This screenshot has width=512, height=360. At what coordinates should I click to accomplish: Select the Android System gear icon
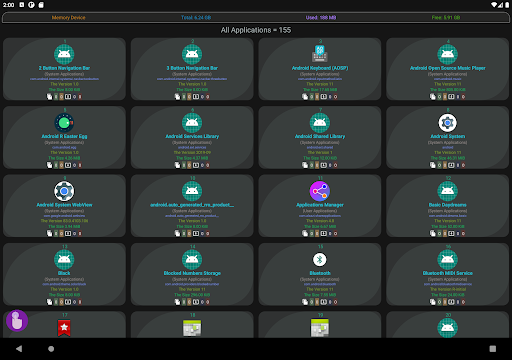pos(447,122)
